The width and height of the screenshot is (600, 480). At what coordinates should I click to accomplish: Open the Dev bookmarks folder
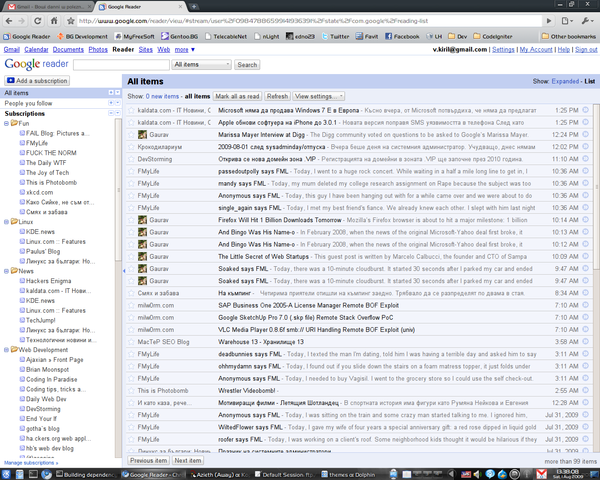tap(457, 36)
